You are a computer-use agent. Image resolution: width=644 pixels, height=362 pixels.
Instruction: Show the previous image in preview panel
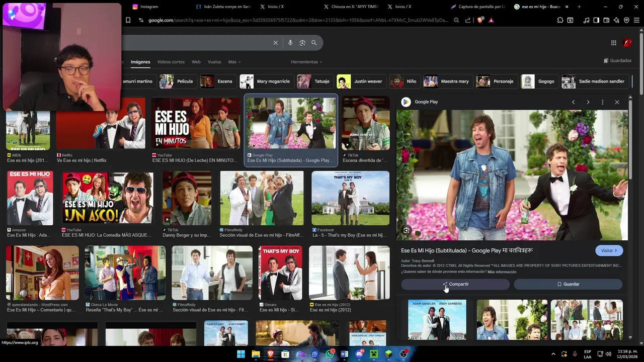[x=573, y=102]
